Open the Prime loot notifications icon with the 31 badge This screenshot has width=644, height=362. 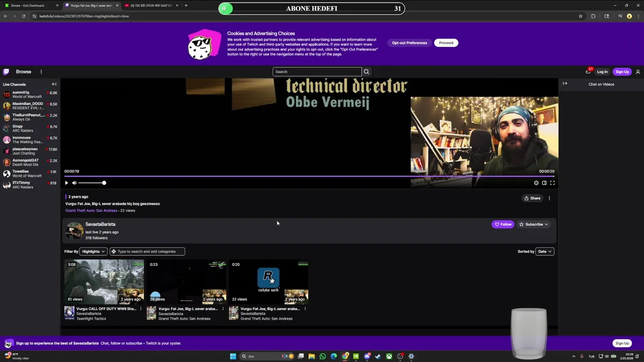tap(588, 71)
